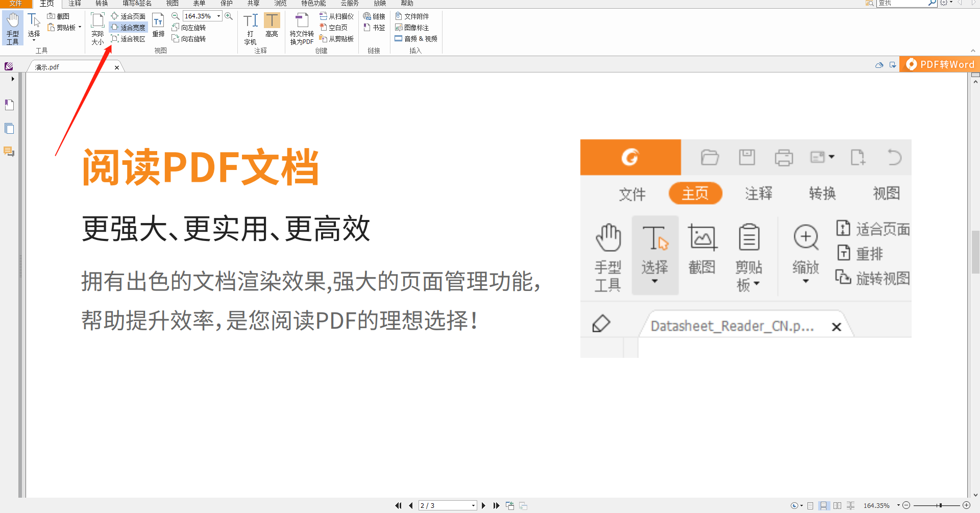Open the zoom percentage dropdown
This screenshot has width=980, height=513.
click(219, 16)
